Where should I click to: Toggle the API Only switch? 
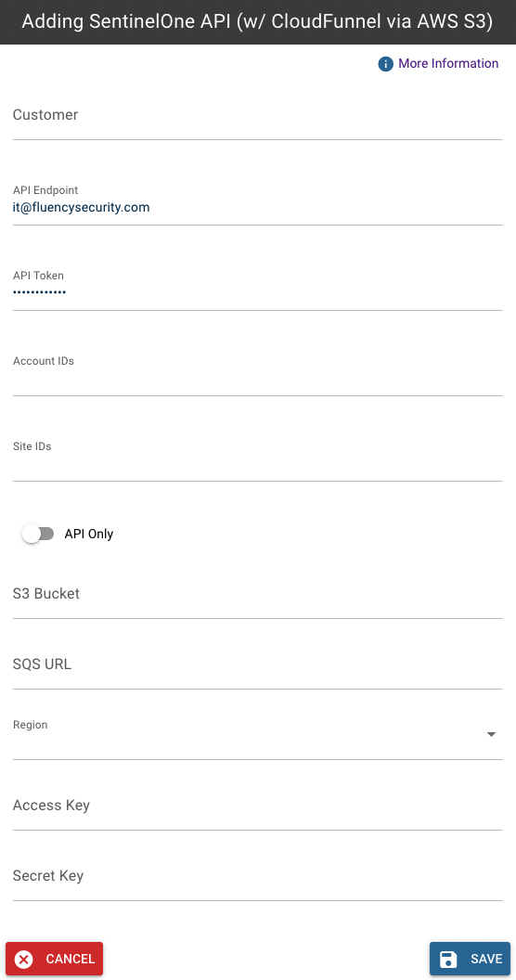(38, 534)
